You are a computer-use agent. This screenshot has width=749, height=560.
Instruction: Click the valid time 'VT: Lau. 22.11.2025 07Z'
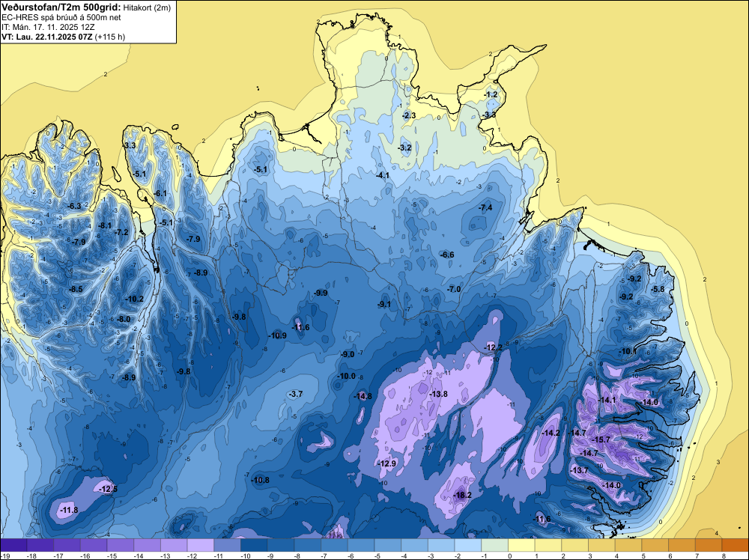click(47, 37)
